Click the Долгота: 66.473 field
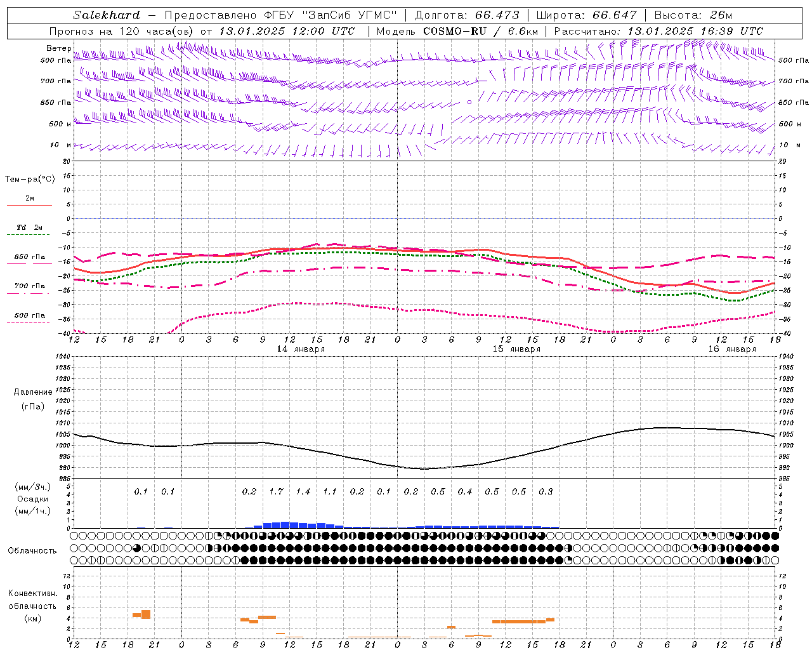Screen dimensions: 812x650 (467, 15)
